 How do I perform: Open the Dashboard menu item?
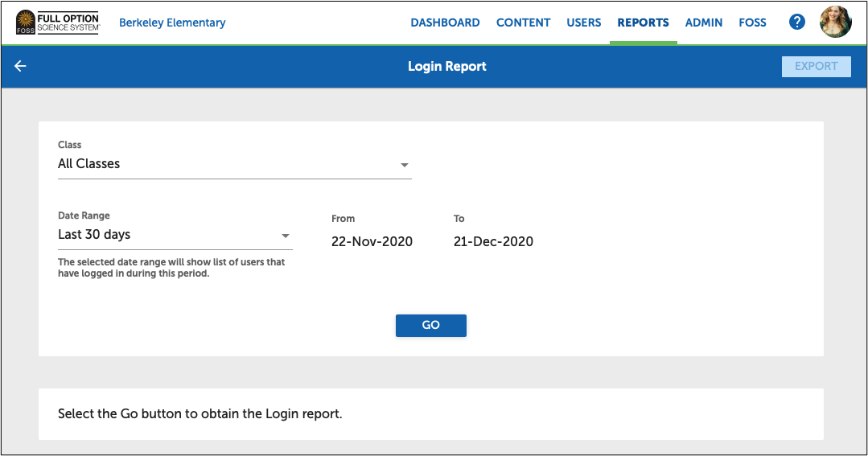(x=445, y=23)
